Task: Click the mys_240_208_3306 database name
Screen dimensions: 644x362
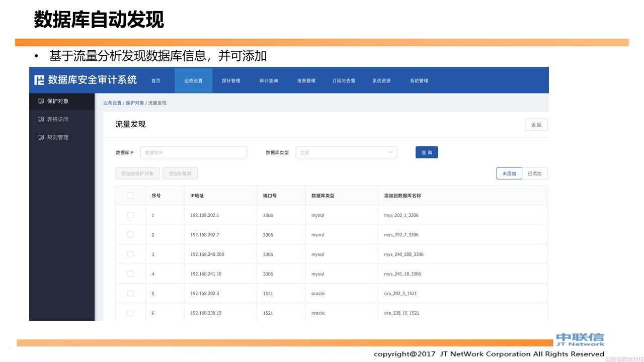Action: [404, 254]
